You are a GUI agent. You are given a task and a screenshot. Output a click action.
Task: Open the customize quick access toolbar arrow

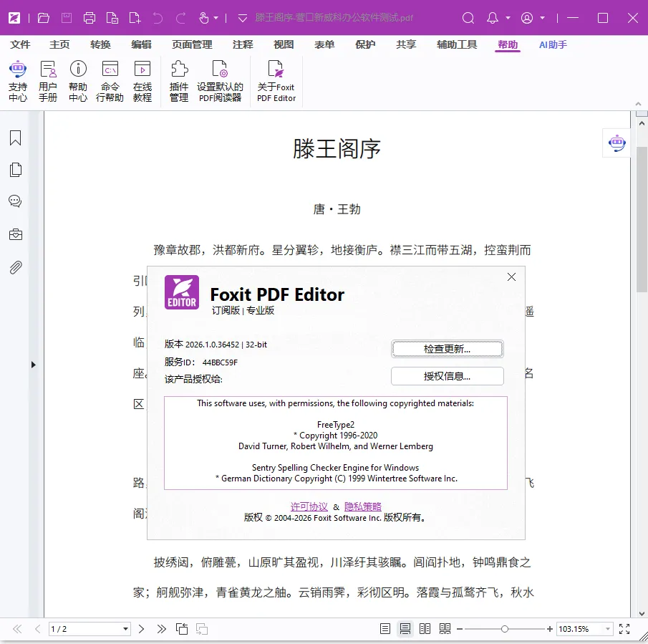(x=243, y=18)
